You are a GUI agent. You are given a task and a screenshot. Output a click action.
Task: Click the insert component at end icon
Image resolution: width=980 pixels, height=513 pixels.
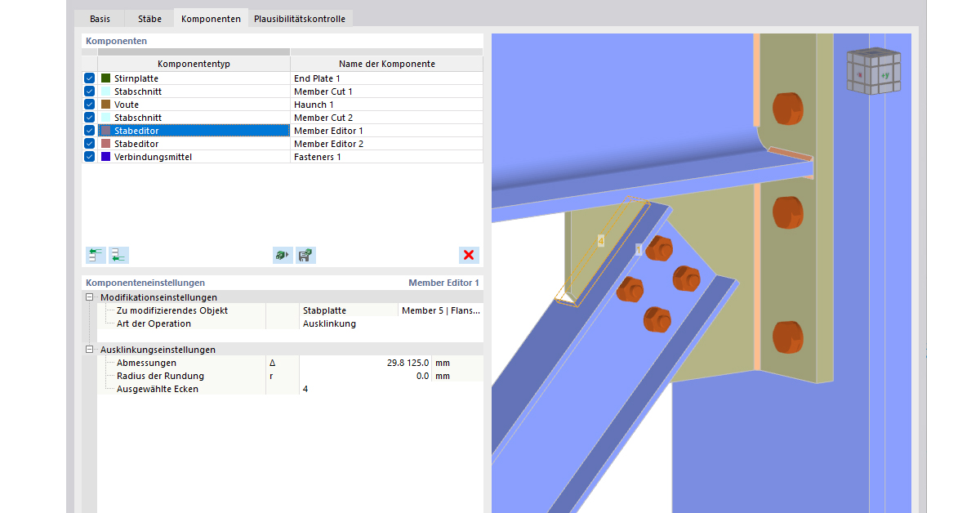pos(118,255)
